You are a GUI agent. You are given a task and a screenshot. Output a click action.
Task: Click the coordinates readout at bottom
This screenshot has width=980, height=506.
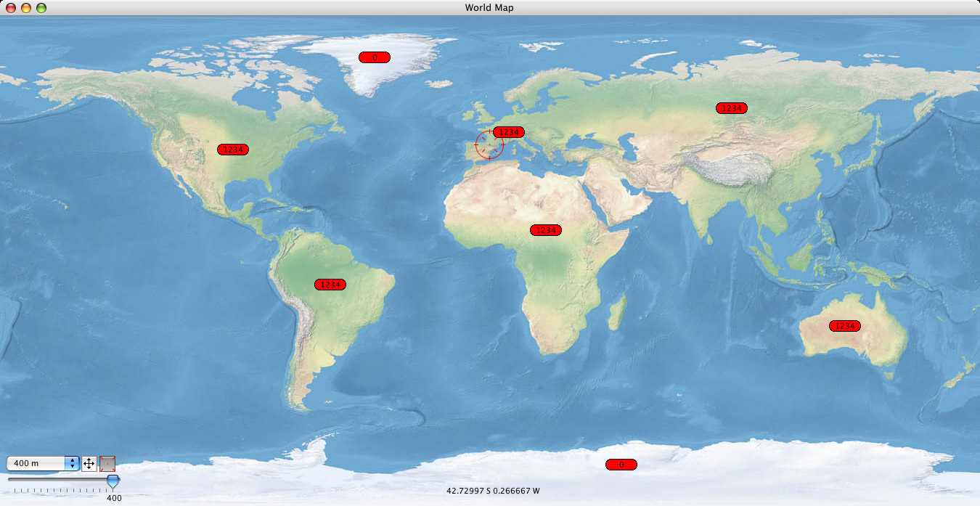point(493,491)
